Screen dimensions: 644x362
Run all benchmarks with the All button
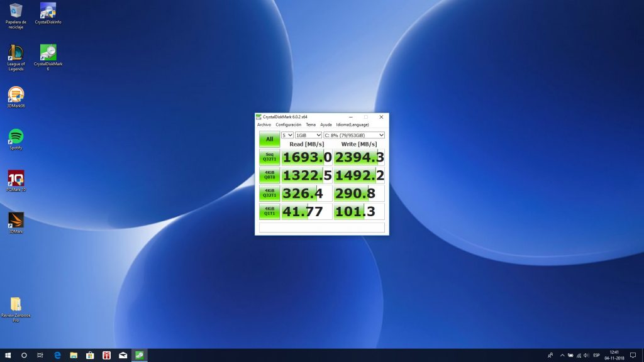[x=269, y=139]
